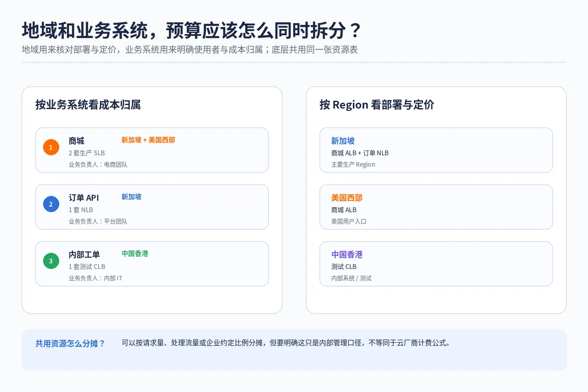Screen dimensions: 588x392
Task: Click the 测试 CLB line in 中国香港 card
Action: (344, 267)
